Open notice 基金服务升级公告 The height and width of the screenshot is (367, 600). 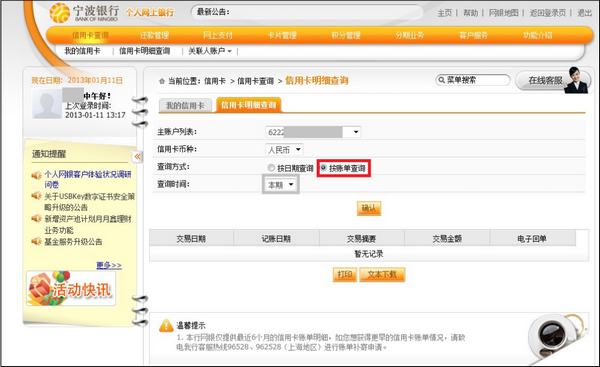pos(73,241)
